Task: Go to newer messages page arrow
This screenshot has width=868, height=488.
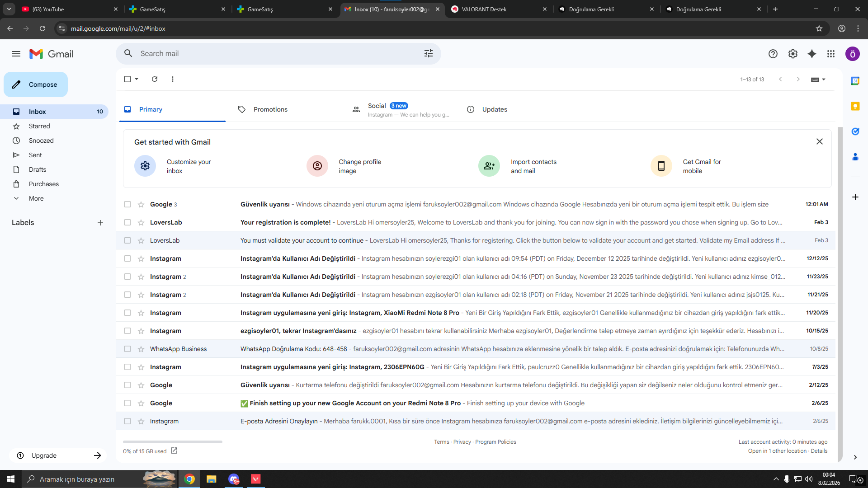Action: (x=780, y=79)
